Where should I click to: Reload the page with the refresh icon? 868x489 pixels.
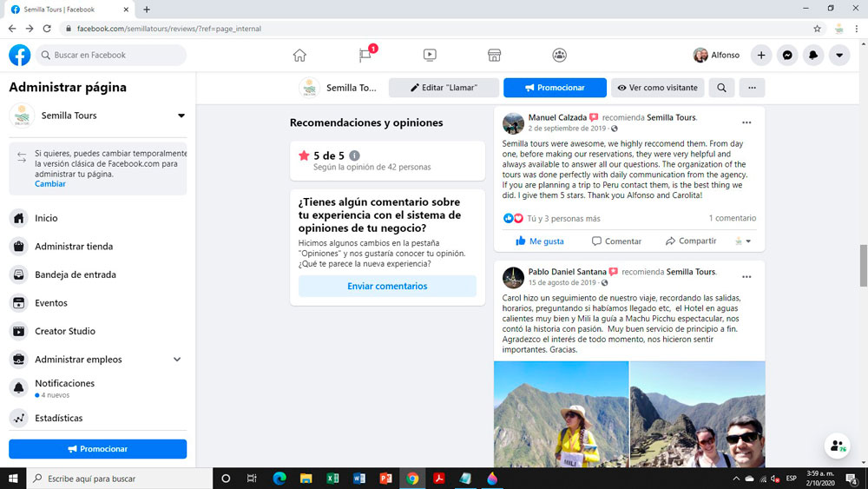[47, 29]
